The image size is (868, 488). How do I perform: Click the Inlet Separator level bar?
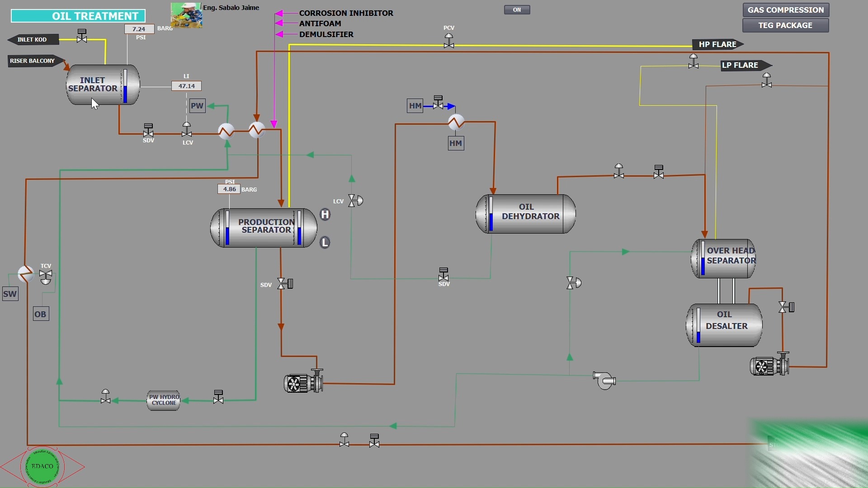tap(125, 86)
